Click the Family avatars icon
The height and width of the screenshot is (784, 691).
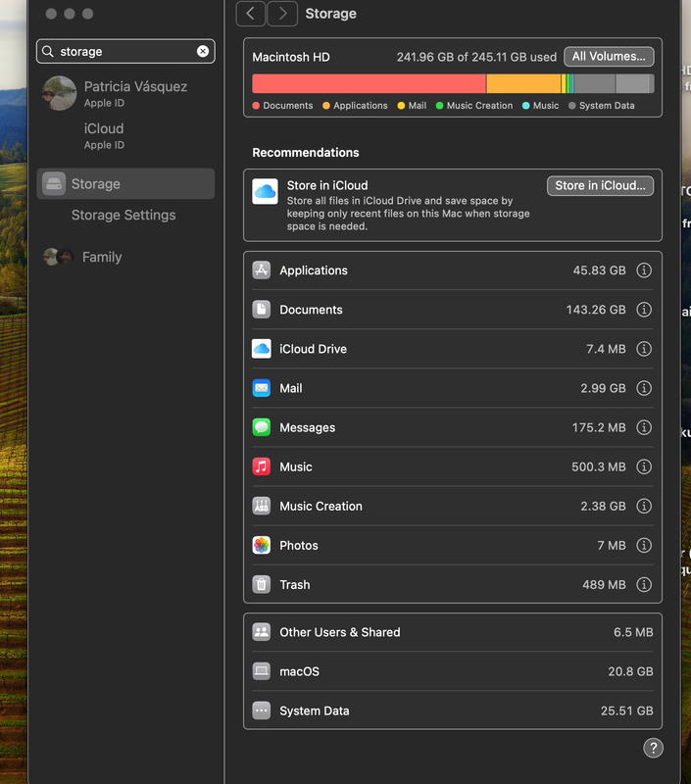pyautogui.click(x=59, y=257)
